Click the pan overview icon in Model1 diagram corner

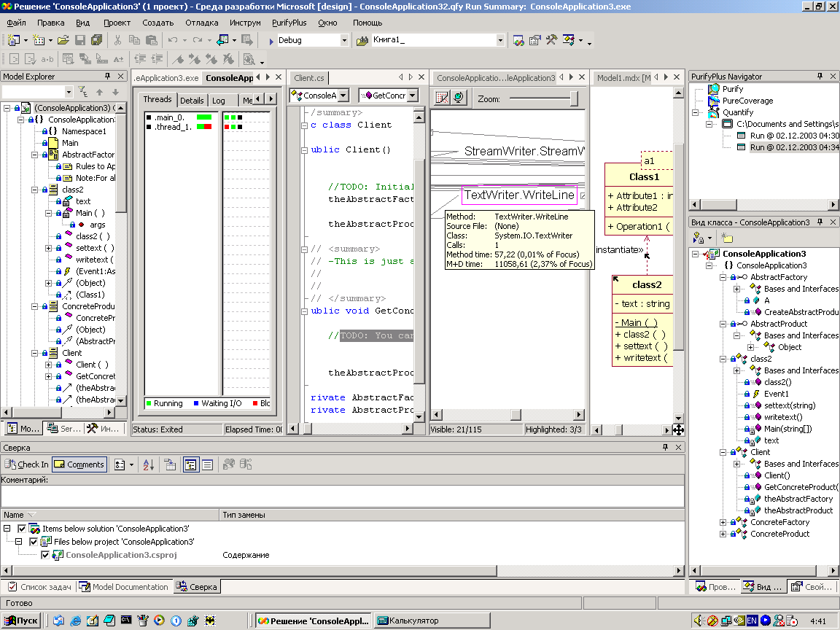pos(678,429)
